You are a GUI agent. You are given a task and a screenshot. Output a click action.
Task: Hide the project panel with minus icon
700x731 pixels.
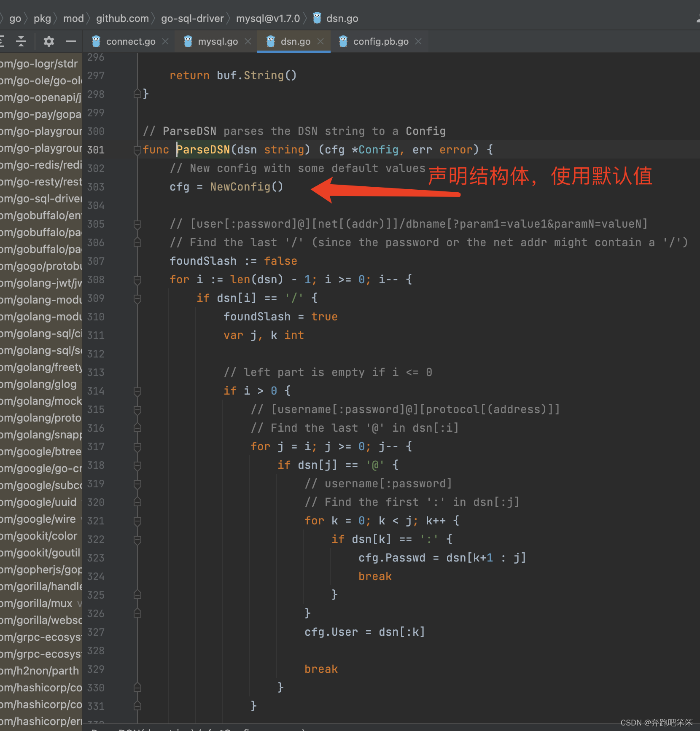[x=71, y=41]
